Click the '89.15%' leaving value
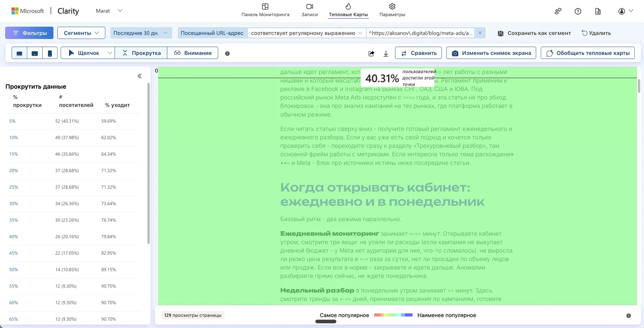Image resolution: width=644 pixels, height=328 pixels. (x=108, y=270)
